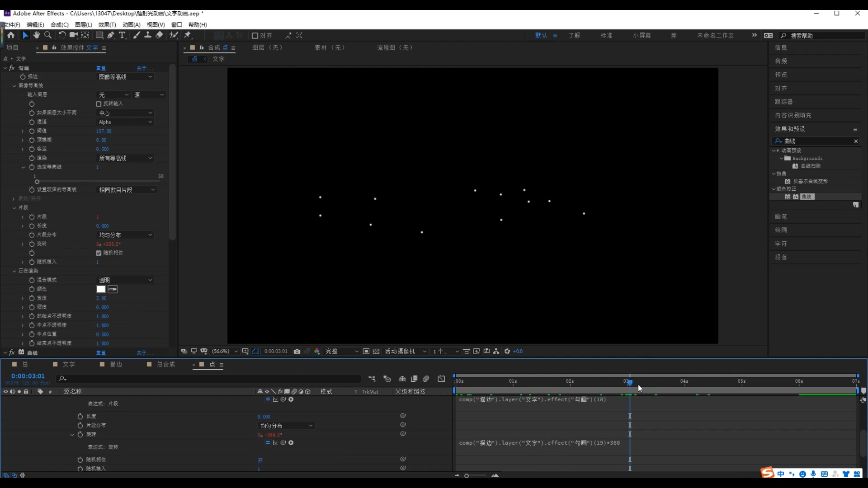868x488 pixels.
Task: Select the Brush tool
Action: (136, 35)
